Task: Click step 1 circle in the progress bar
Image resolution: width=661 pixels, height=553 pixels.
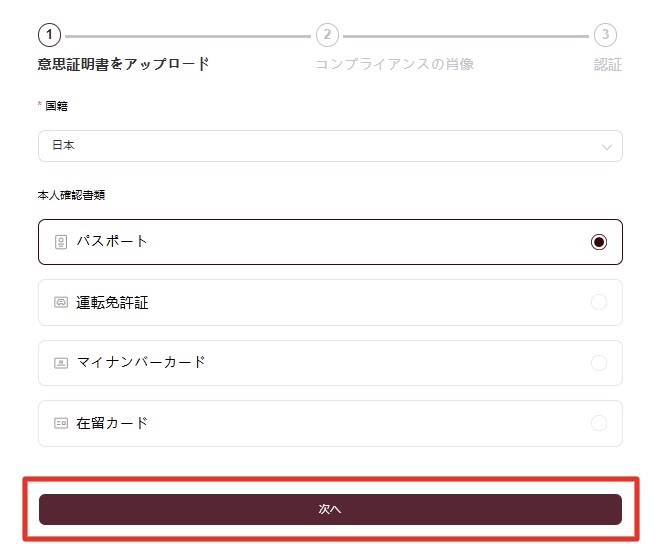Action: [x=49, y=35]
